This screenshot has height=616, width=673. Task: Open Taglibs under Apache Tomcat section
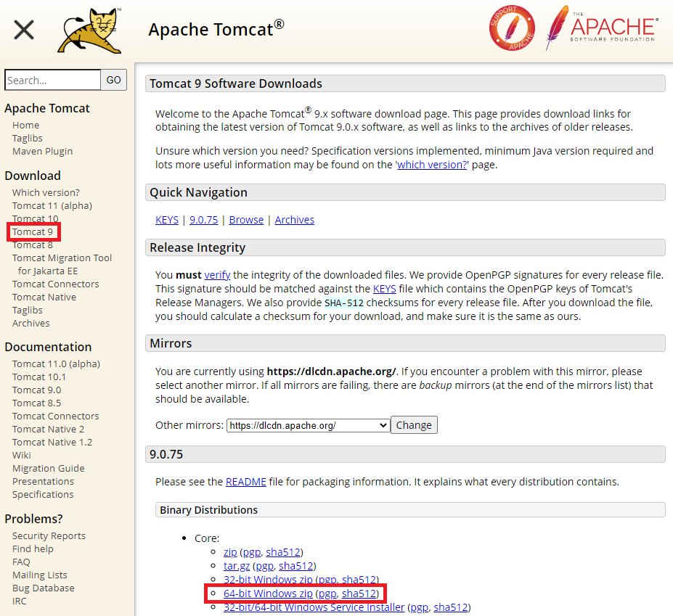click(28, 138)
